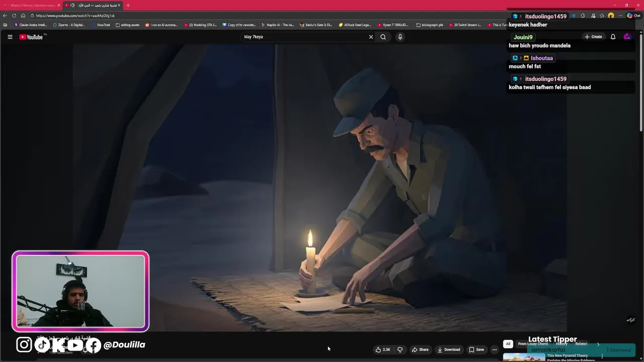Open the ASRock Steel Legend bookmark
644x362 pixels.
(355, 25)
